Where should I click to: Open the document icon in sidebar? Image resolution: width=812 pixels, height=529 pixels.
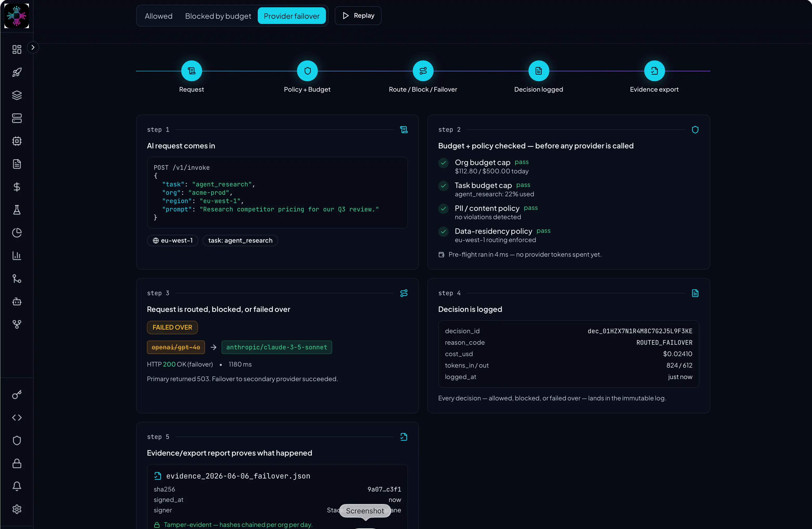click(17, 164)
